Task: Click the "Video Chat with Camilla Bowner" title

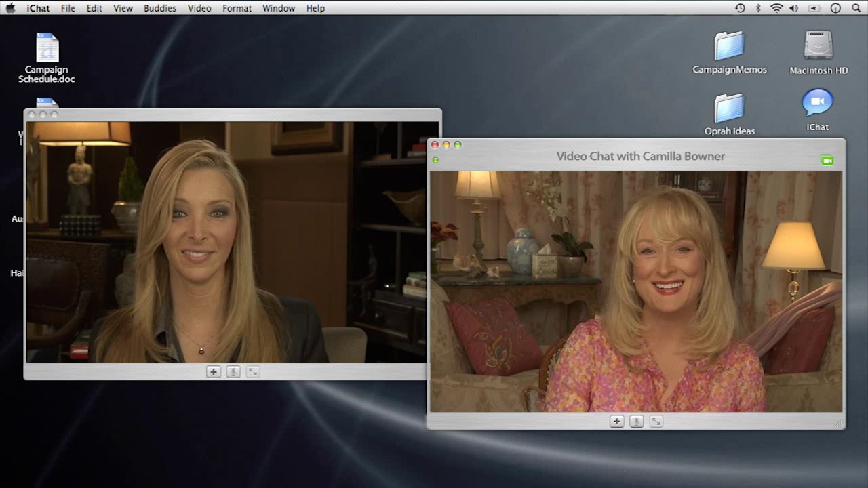Action: (x=641, y=156)
